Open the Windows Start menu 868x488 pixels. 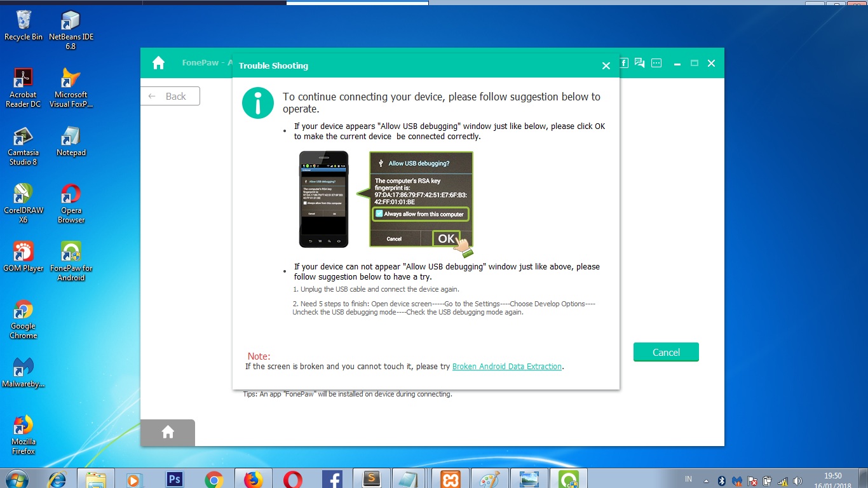[17, 478]
